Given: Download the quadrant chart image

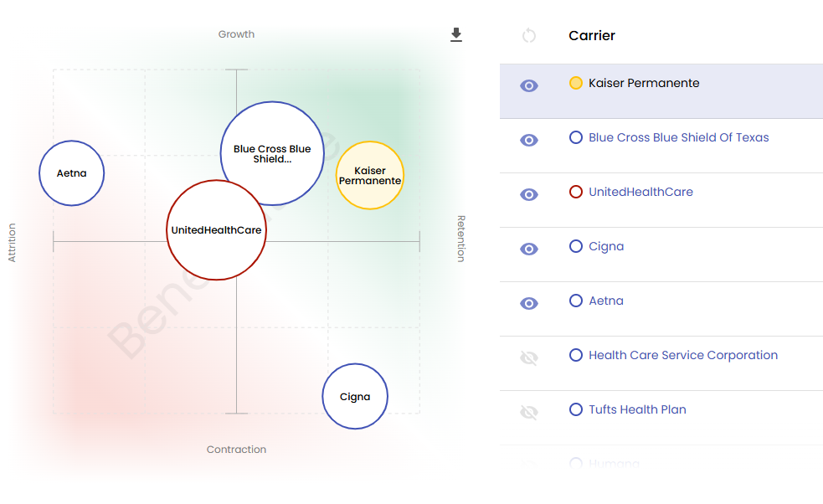Looking at the screenshot, I should pos(456,34).
